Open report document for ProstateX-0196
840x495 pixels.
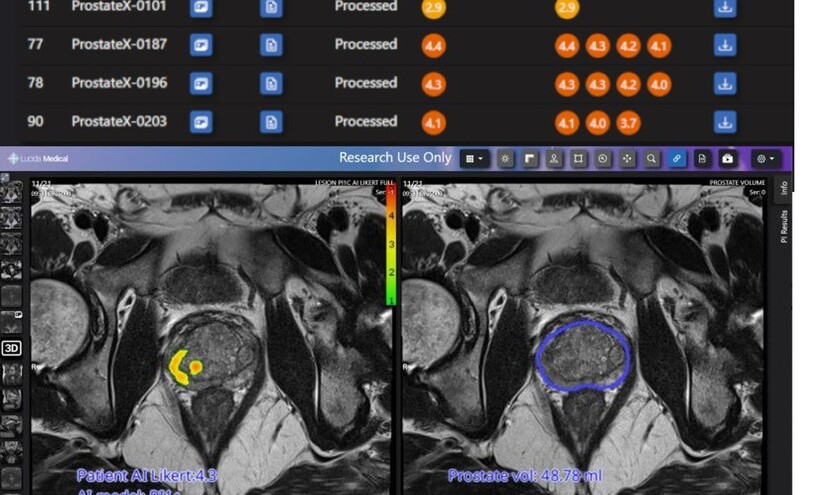pyautogui.click(x=271, y=84)
